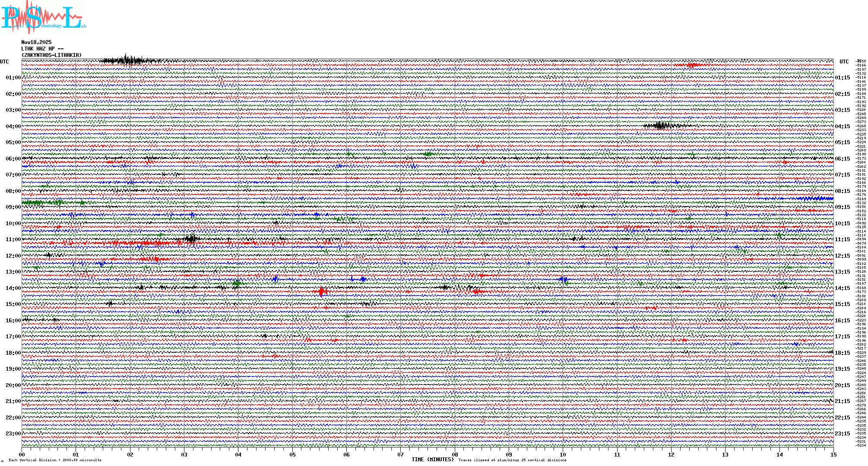Click the UTC label at top left

[x=4, y=62]
